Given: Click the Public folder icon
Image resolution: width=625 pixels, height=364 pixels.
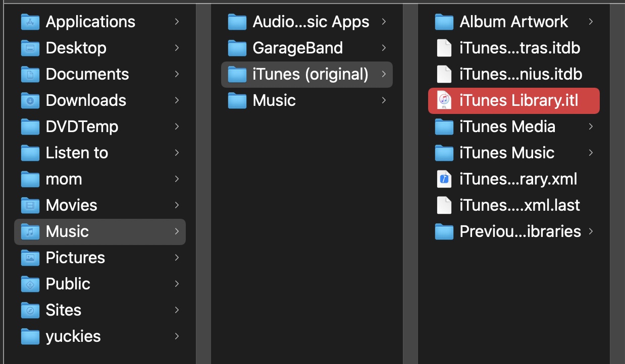Looking at the screenshot, I should click(30, 284).
